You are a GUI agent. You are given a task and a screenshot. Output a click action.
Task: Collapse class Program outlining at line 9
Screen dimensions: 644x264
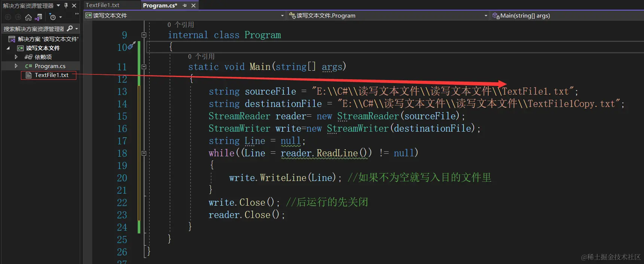click(144, 35)
